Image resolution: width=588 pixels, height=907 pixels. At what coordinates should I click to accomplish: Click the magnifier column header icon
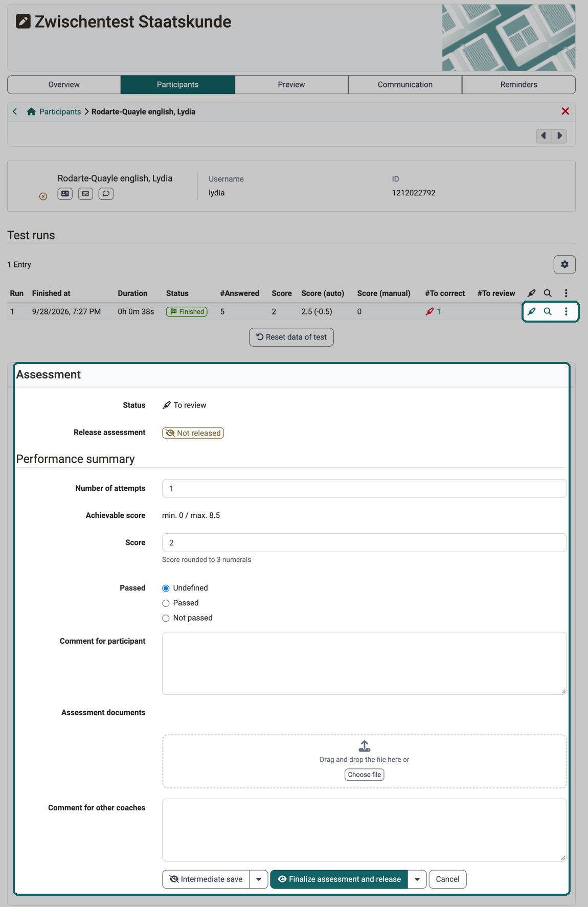[548, 293]
